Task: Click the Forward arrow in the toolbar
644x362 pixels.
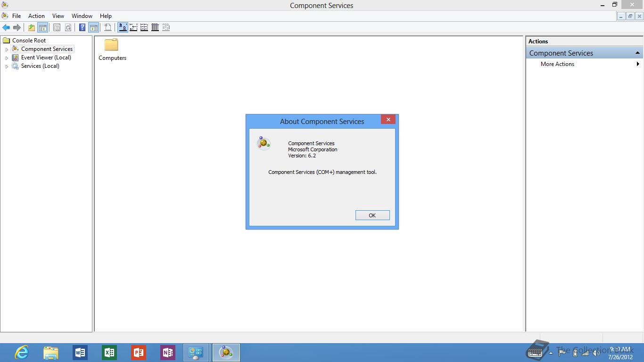Action: (x=17, y=27)
